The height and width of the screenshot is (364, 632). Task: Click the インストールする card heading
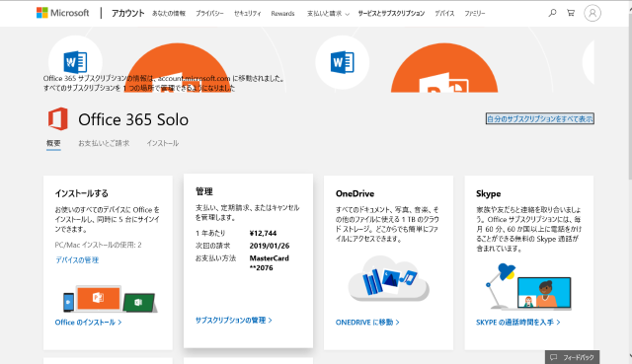(81, 193)
